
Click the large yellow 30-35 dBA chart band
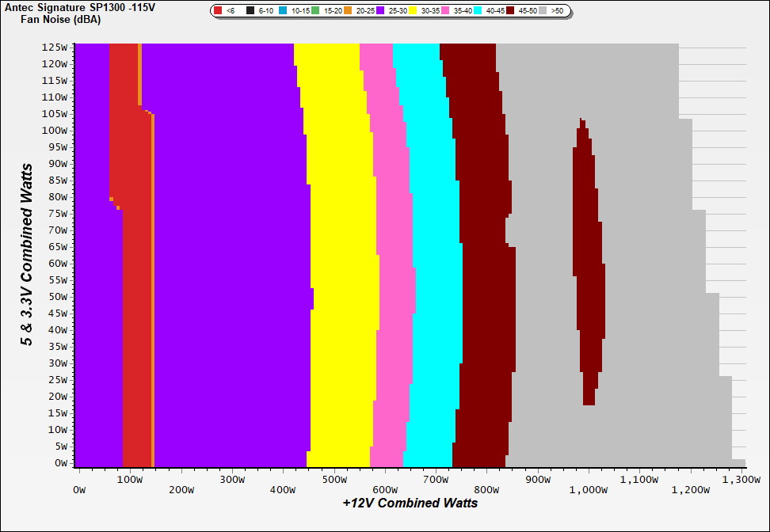341,261
